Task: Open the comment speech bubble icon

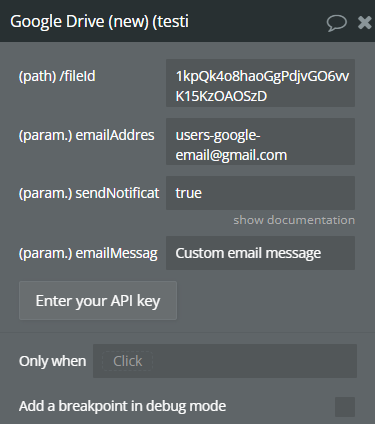Action: point(336,23)
